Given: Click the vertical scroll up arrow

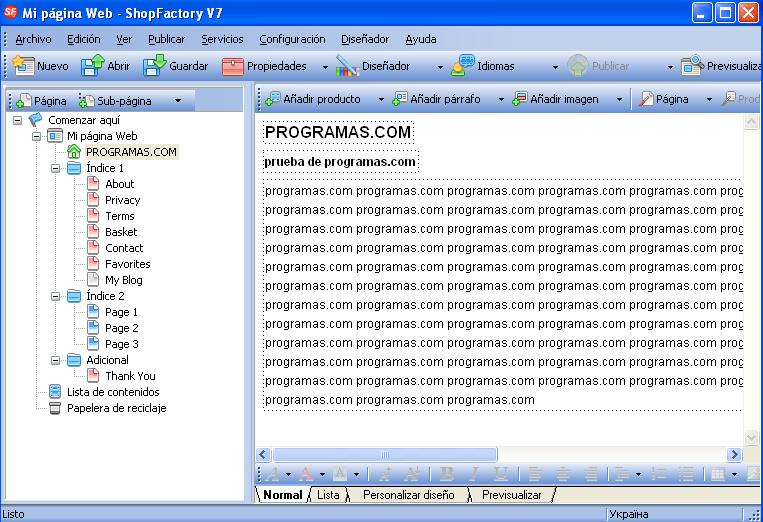Looking at the screenshot, I should (x=751, y=122).
